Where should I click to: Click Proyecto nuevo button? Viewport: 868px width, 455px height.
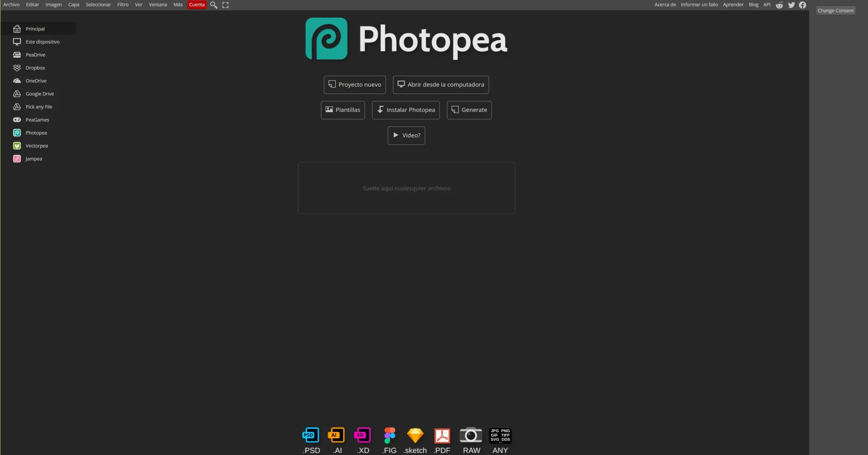coord(355,85)
